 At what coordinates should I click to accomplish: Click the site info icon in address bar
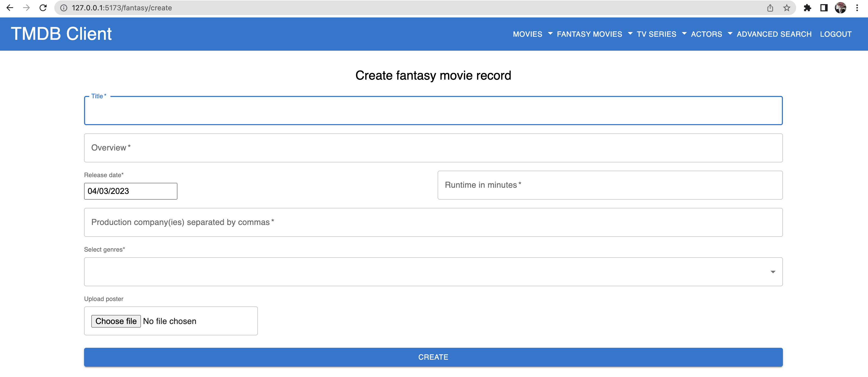click(64, 8)
